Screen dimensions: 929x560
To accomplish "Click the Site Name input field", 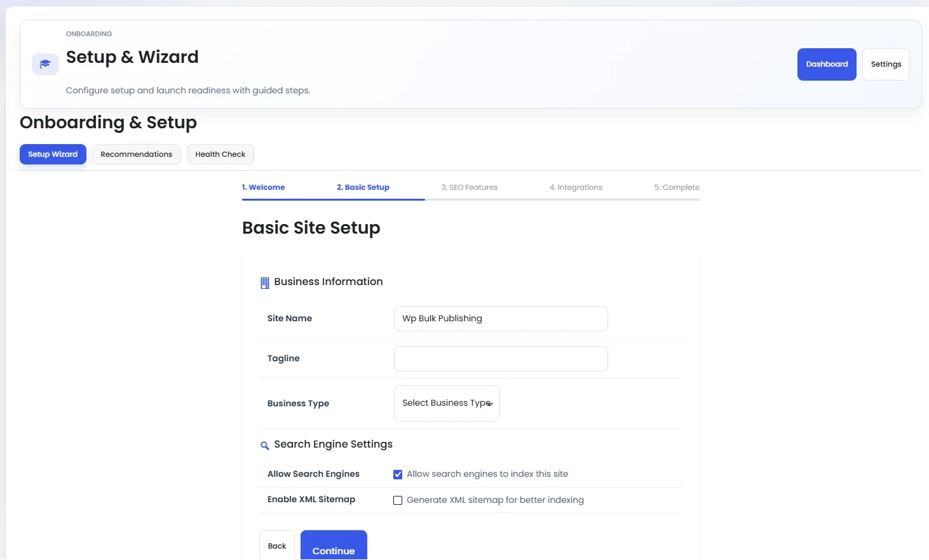I will (501, 319).
